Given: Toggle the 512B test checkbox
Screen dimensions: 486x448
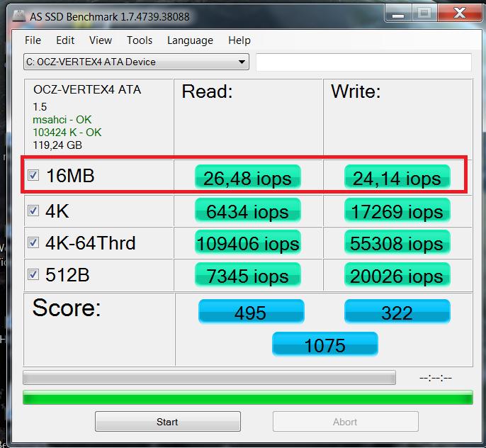Looking at the screenshot, I should 33,274.
